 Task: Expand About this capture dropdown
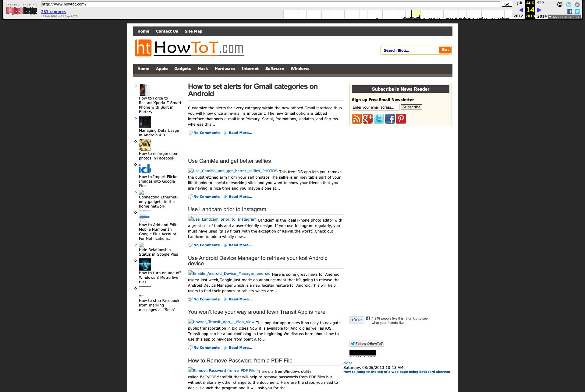(x=564, y=17)
